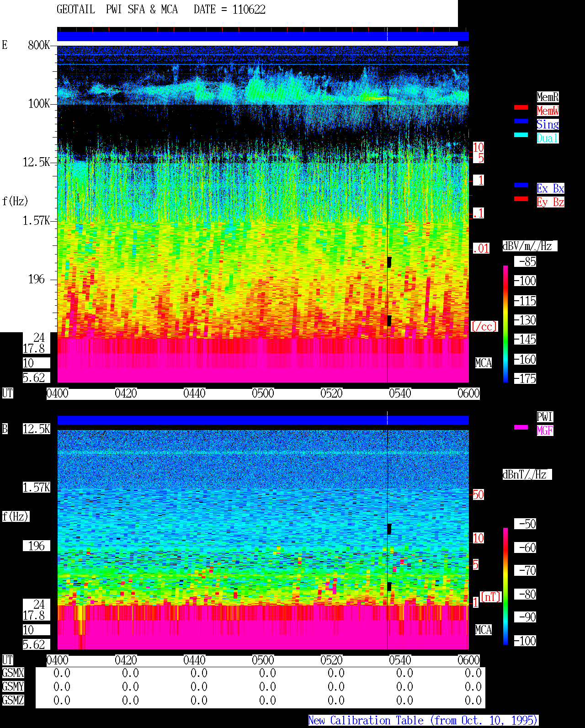Click the magenta MGF legend swatch
Image resolution: width=585 pixels, height=728 pixels.
pyautogui.click(x=521, y=427)
